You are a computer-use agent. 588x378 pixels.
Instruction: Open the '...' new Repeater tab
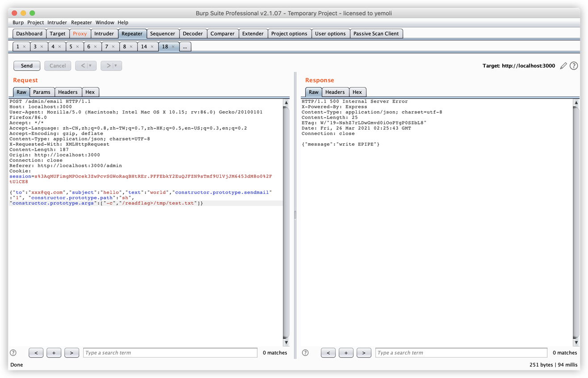point(185,46)
